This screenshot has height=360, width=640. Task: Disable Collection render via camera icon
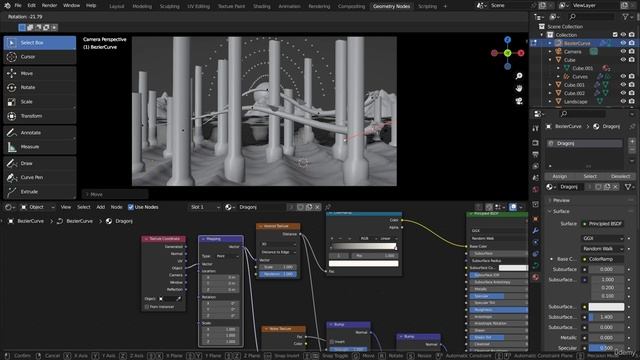[632, 35]
